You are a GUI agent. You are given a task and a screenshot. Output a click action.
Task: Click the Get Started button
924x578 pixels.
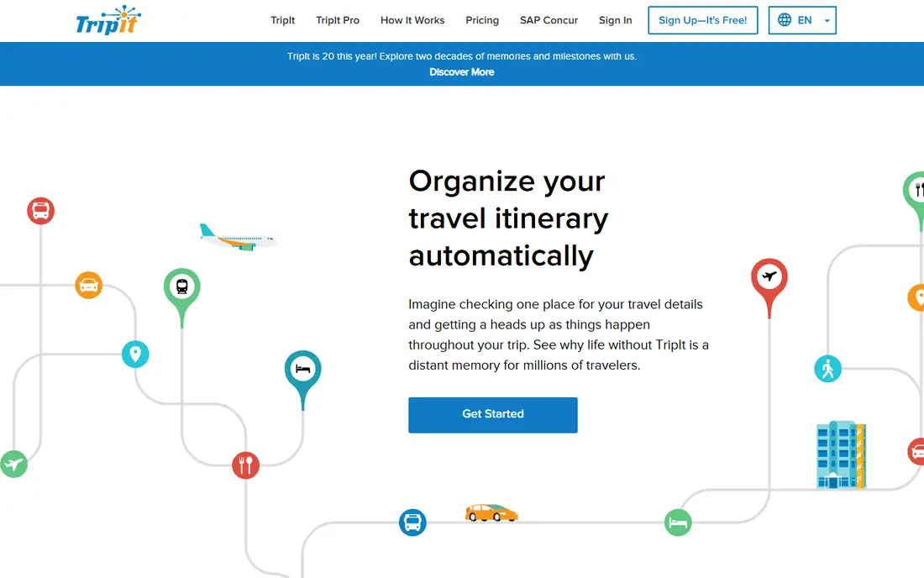[x=492, y=415]
